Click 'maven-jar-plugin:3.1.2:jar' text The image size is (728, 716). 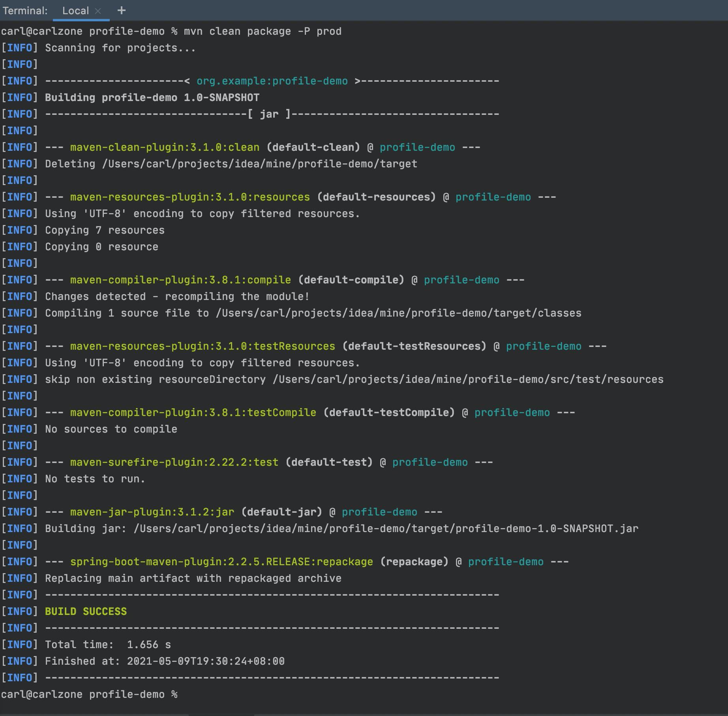click(152, 512)
